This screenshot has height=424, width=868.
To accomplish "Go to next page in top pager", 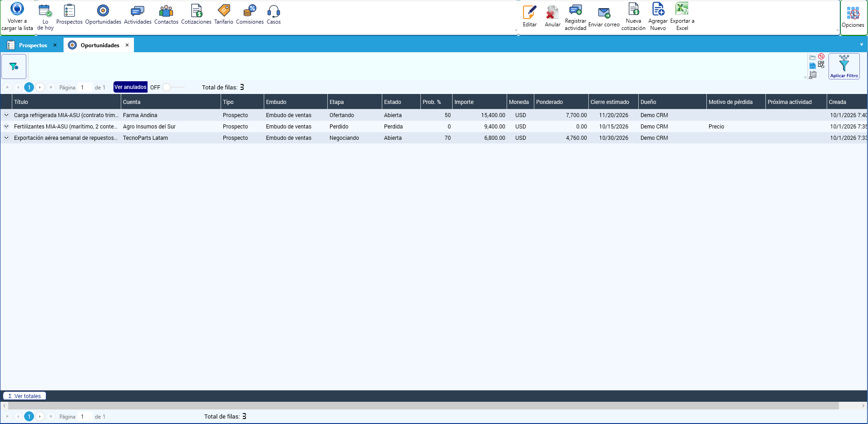I will (40, 87).
